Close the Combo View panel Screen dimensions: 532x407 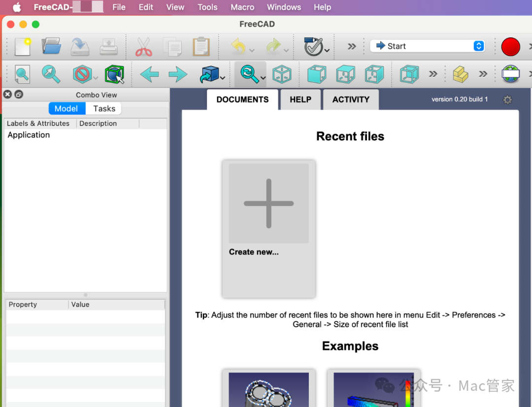point(7,94)
